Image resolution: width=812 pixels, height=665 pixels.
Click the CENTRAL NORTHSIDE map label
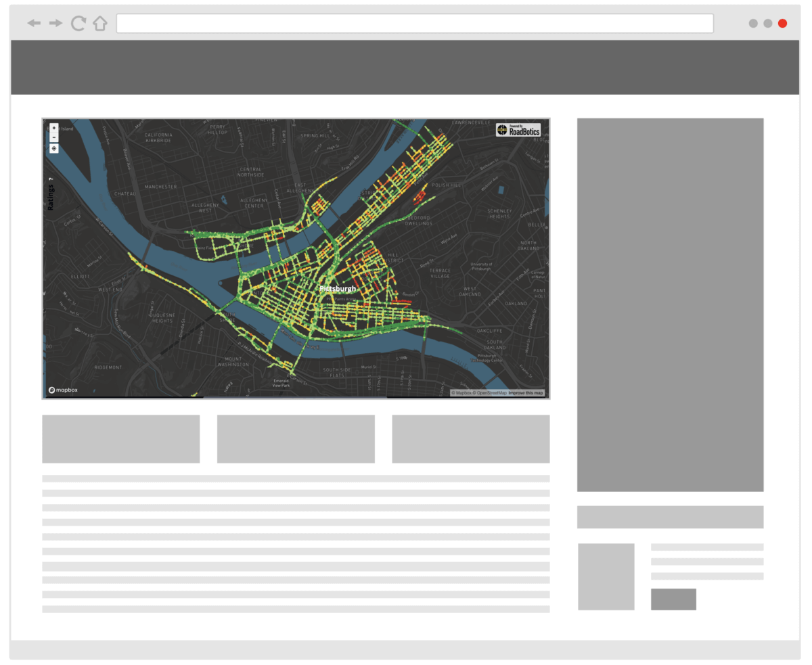(250, 172)
